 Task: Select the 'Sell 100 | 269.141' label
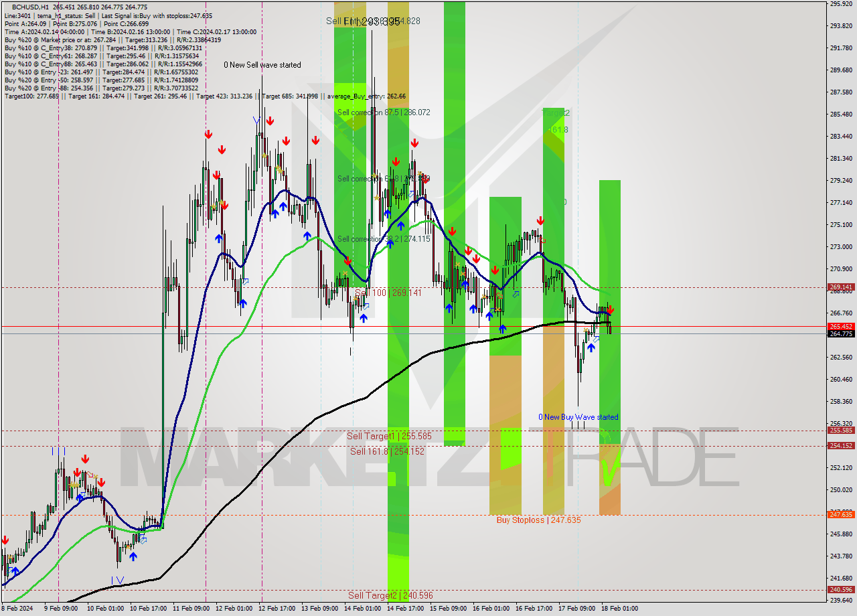pos(388,293)
